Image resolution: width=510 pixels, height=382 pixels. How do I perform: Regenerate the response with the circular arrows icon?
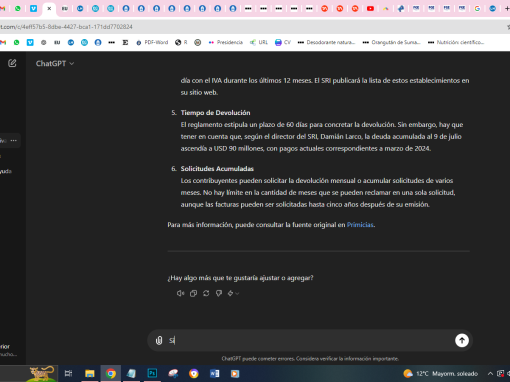point(206,293)
